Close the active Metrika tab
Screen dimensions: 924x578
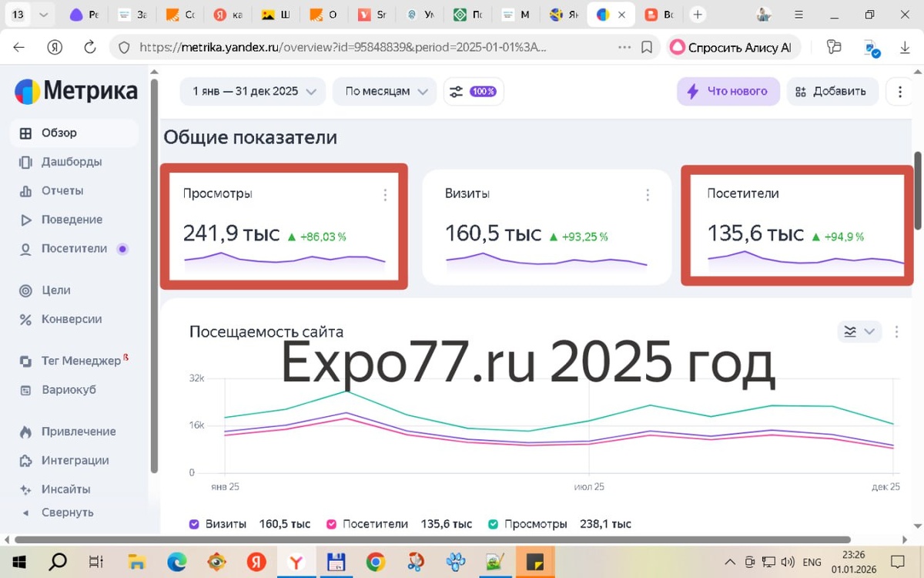[622, 15]
